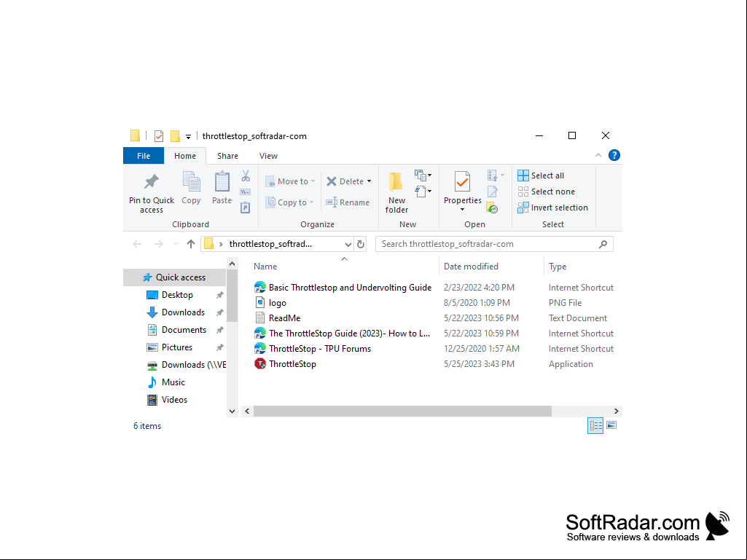
Task: Click the Cut scissors icon
Action: click(x=246, y=176)
